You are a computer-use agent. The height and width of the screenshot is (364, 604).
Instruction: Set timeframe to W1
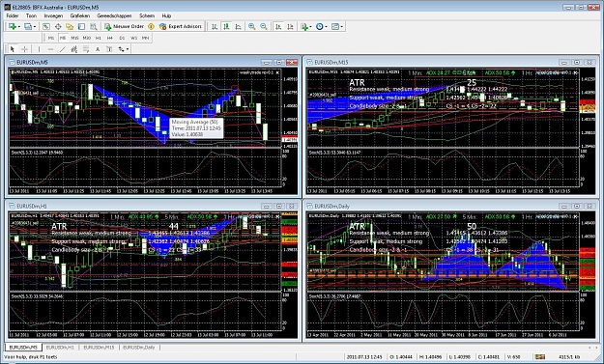click(x=133, y=38)
